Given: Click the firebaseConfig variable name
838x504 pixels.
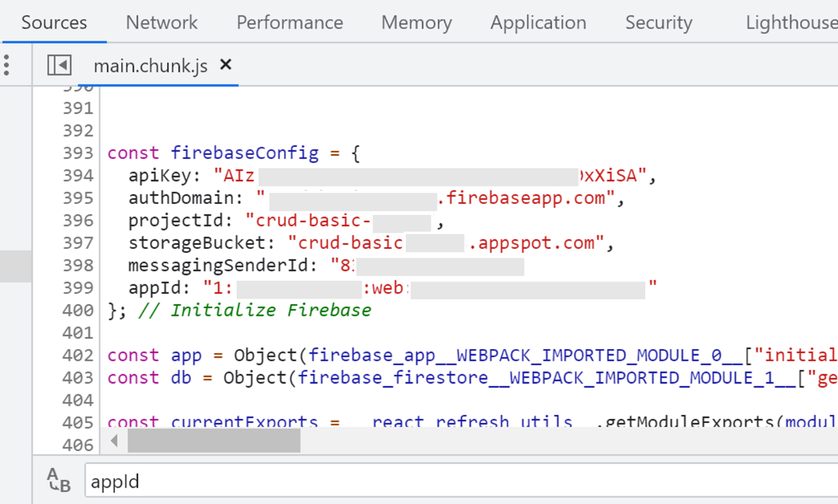Looking at the screenshot, I should click(245, 153).
